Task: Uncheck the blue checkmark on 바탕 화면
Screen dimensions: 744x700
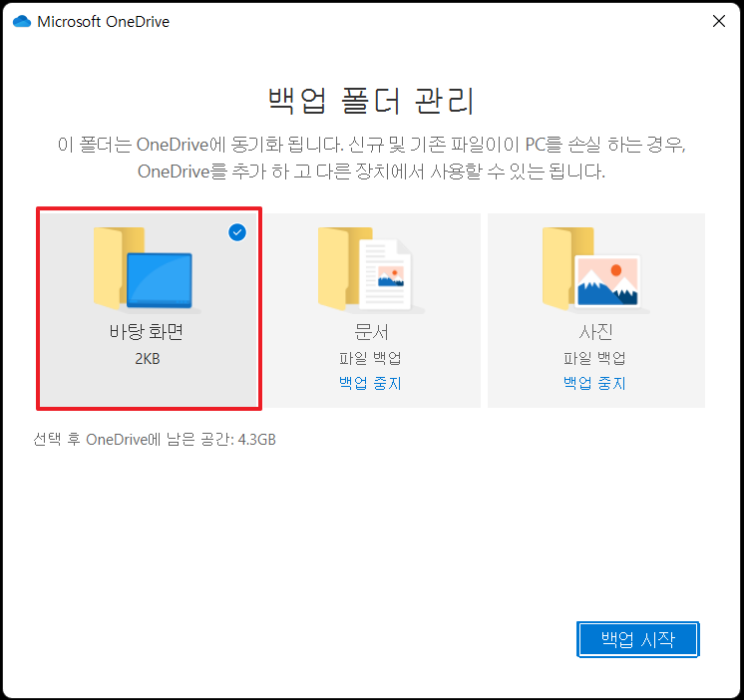Action: point(237,232)
